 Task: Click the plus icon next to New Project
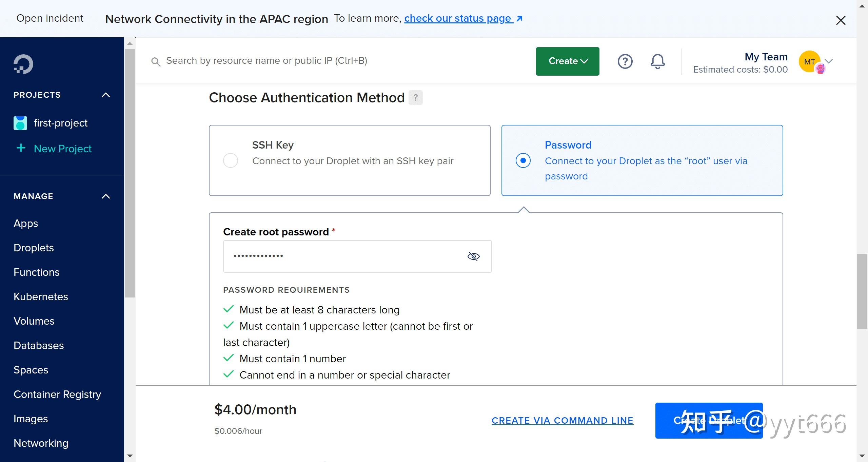pyautogui.click(x=21, y=148)
